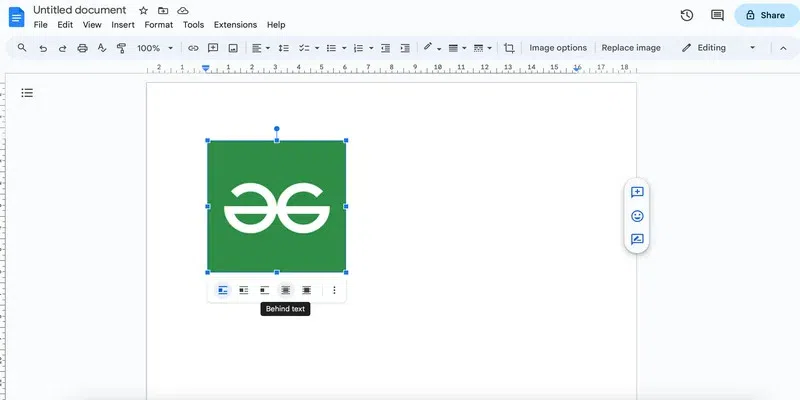
Task: Click the Numbered list icon
Action: 359,48
